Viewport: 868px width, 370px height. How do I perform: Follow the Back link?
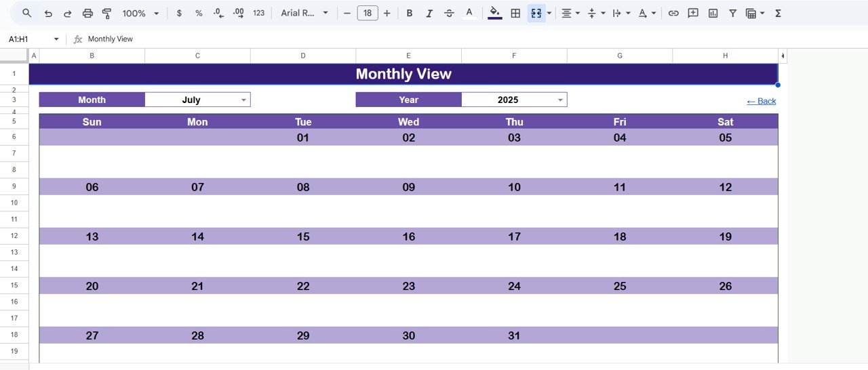[761, 101]
